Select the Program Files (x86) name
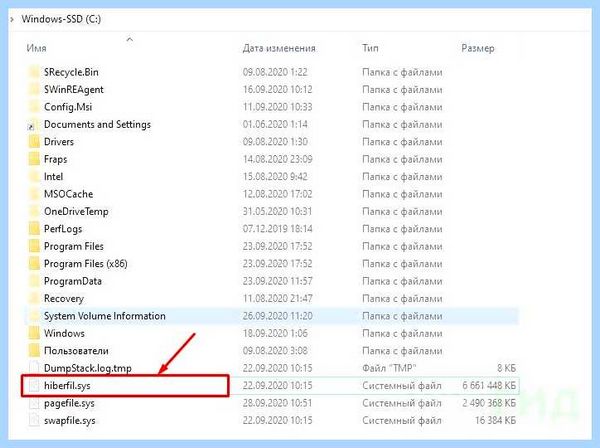The image size is (600, 448). tap(86, 264)
